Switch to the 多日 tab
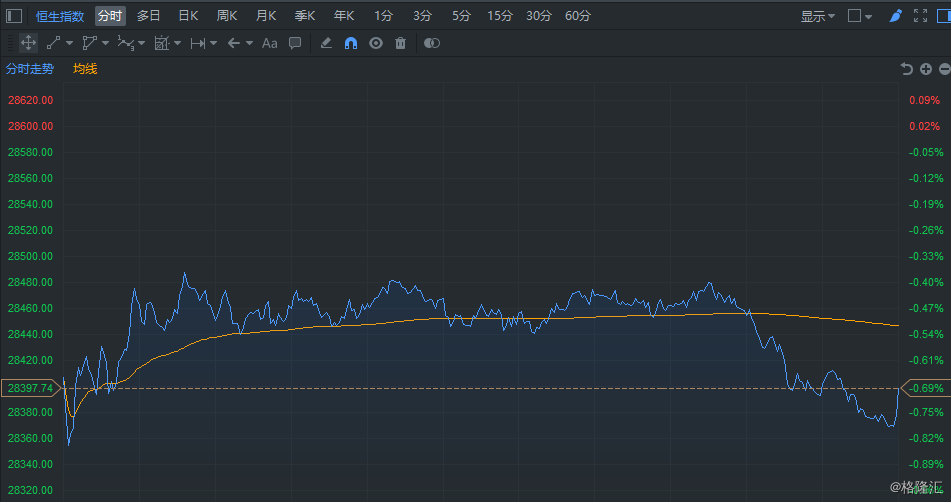Viewport: 951px width, 502px height. tap(149, 16)
